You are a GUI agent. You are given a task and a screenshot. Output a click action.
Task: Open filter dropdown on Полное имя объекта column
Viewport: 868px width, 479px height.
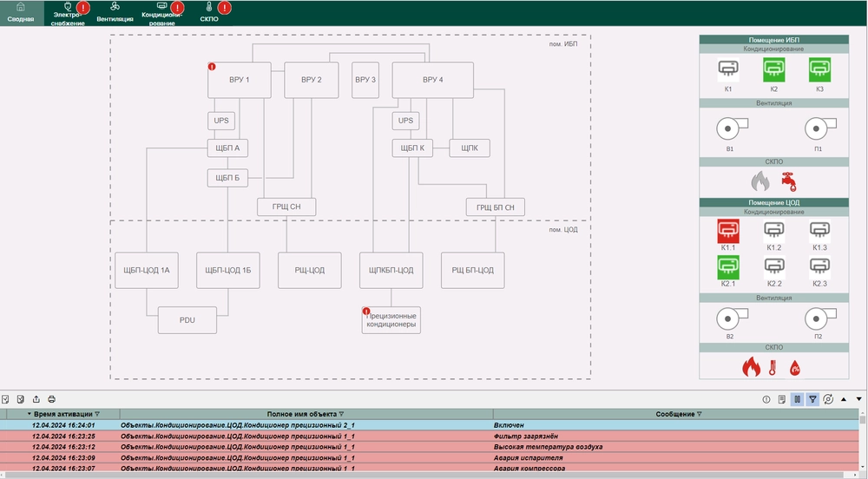[x=341, y=414]
